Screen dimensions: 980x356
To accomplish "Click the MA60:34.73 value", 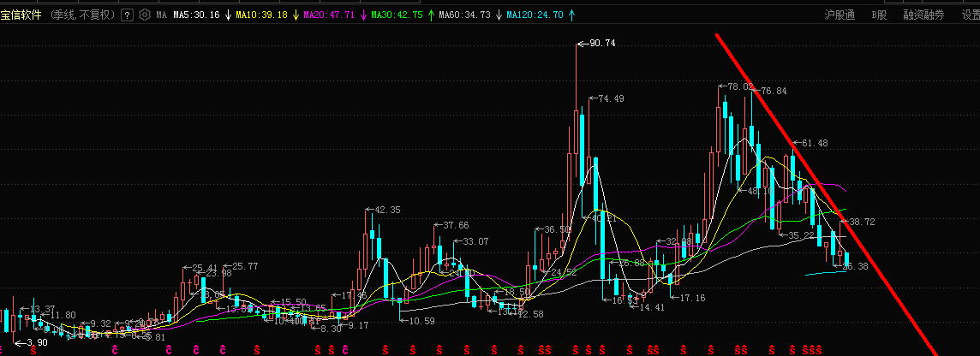I will [x=464, y=15].
